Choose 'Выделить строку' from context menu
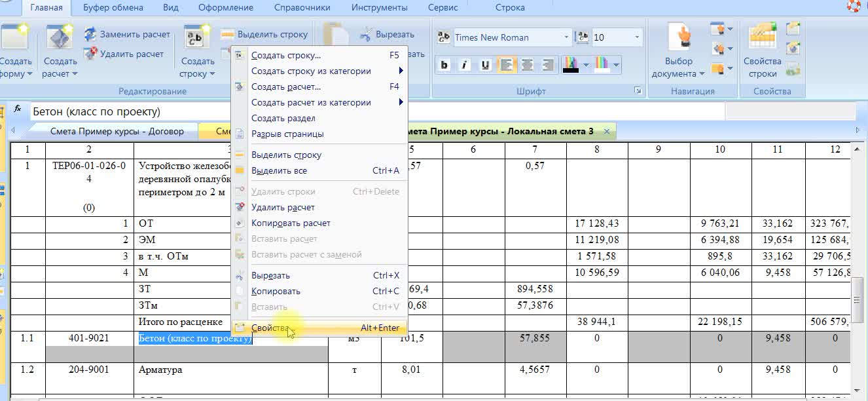The width and height of the screenshot is (868, 401). point(319,155)
